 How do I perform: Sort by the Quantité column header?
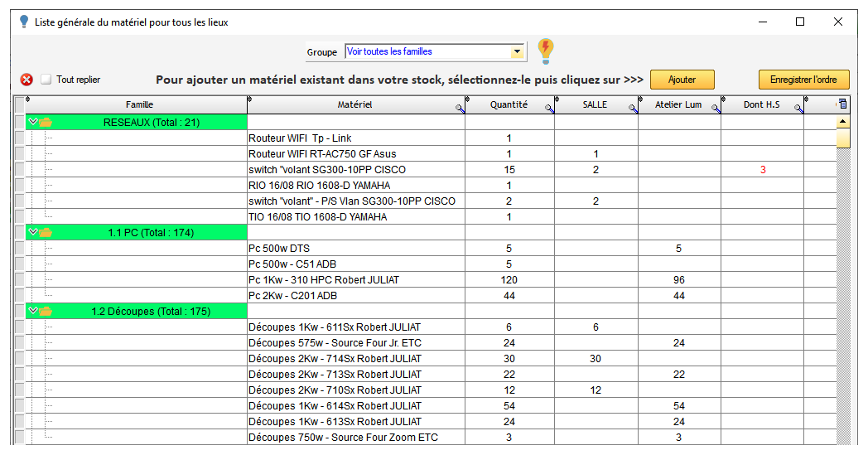click(x=509, y=104)
